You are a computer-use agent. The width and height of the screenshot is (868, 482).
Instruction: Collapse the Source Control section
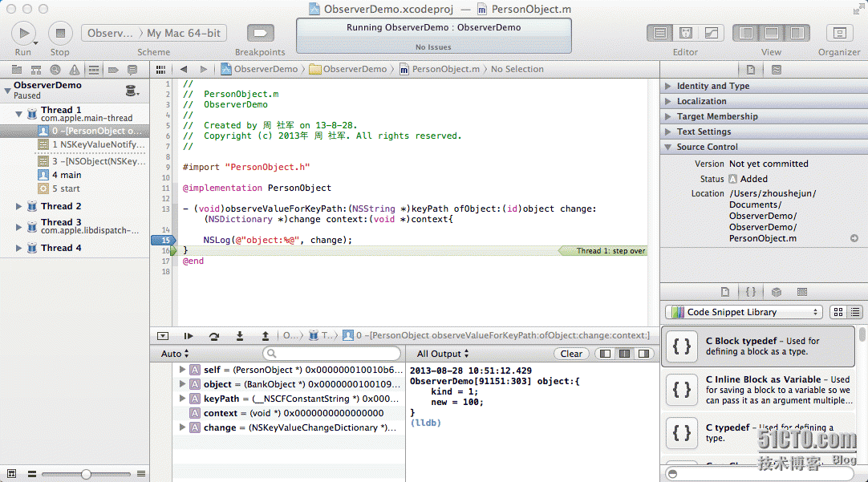[667, 148]
